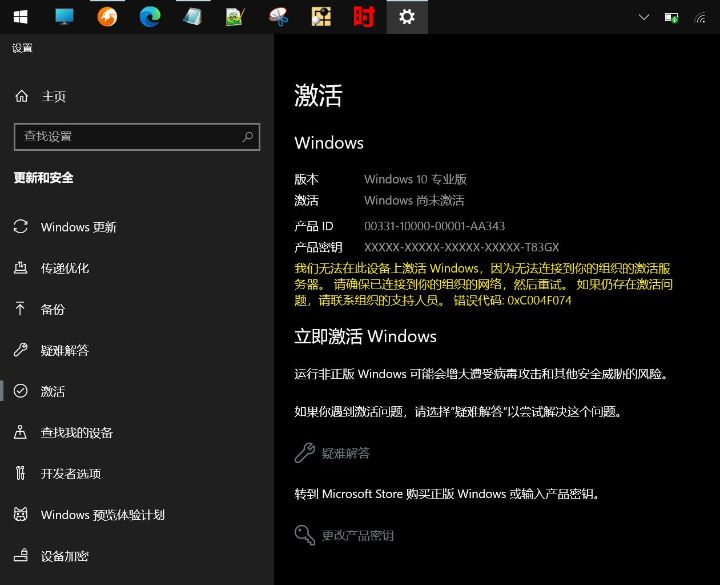The width and height of the screenshot is (720, 585).
Task: Focus the 查找设置 search field
Action: point(137,136)
